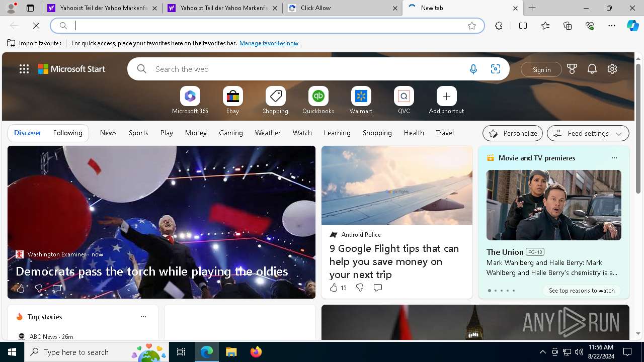Viewport: 644px width, 362px height.
Task: Open the tab actions menu icon
Action: (x=30, y=8)
